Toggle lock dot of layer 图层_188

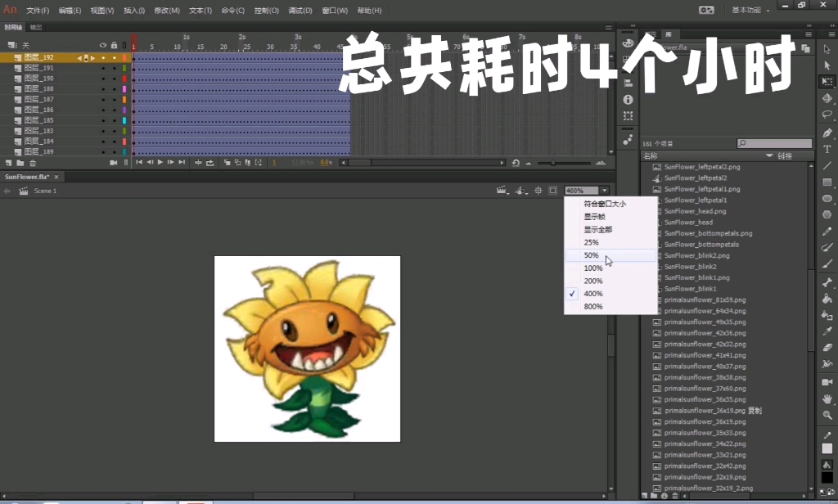click(114, 88)
